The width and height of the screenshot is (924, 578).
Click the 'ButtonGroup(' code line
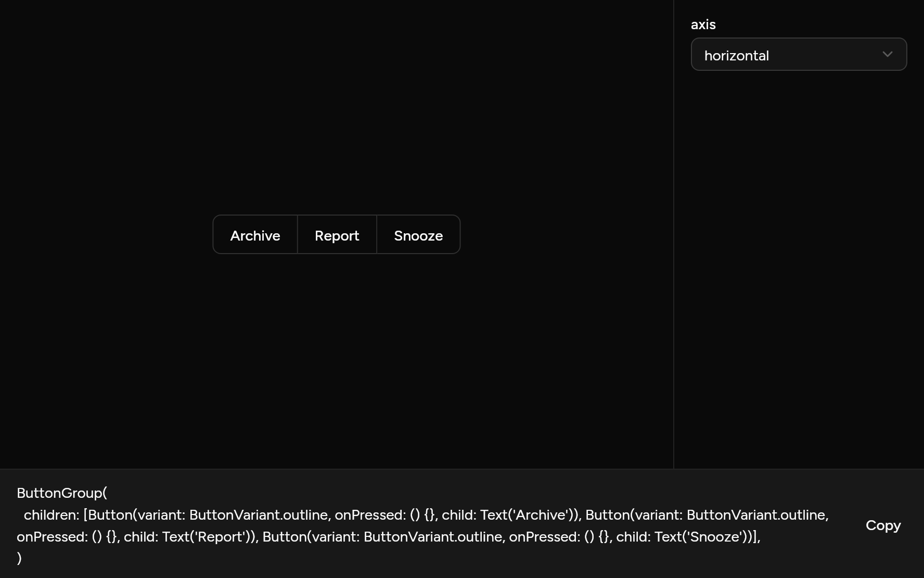point(62,493)
